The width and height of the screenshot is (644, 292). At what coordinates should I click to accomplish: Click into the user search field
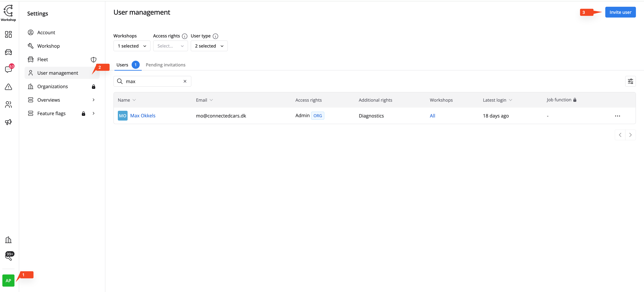point(152,81)
